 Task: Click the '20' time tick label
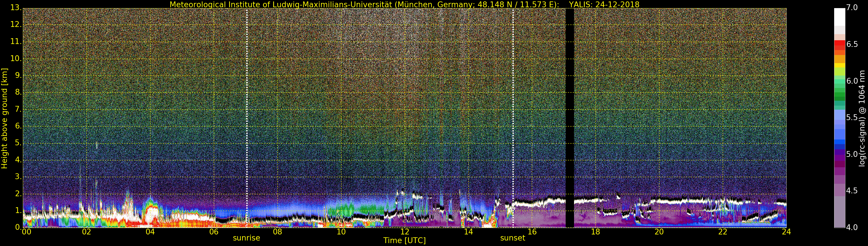(x=659, y=232)
